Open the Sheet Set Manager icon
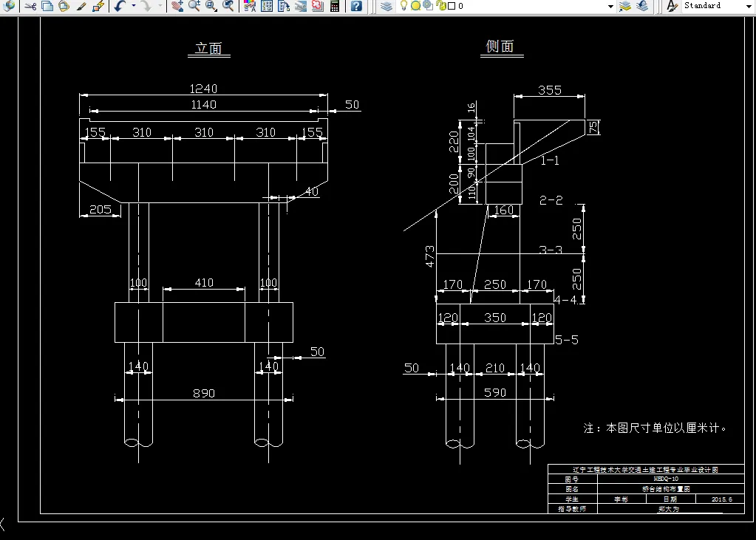 (x=300, y=6)
